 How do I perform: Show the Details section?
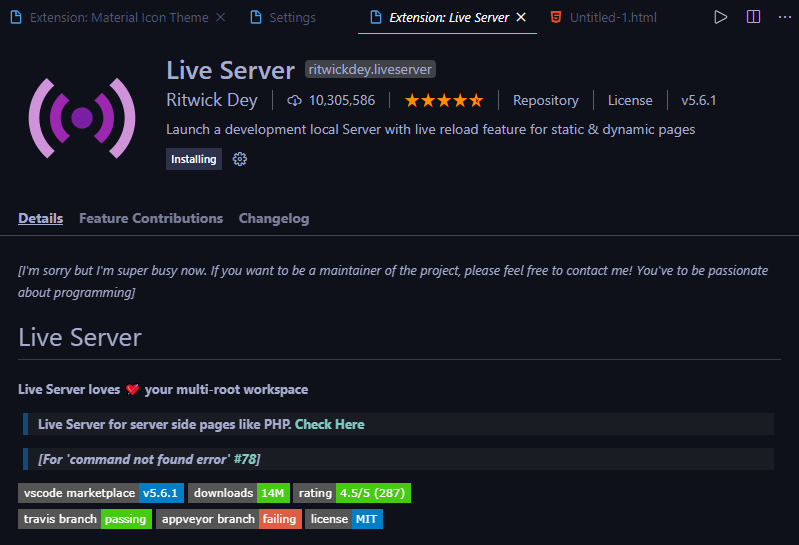coord(40,218)
